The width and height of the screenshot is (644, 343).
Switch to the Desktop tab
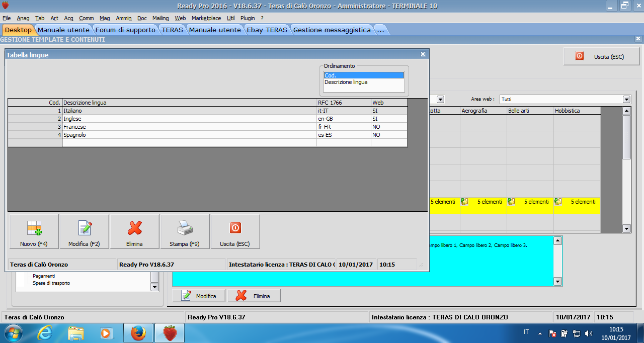(18, 30)
